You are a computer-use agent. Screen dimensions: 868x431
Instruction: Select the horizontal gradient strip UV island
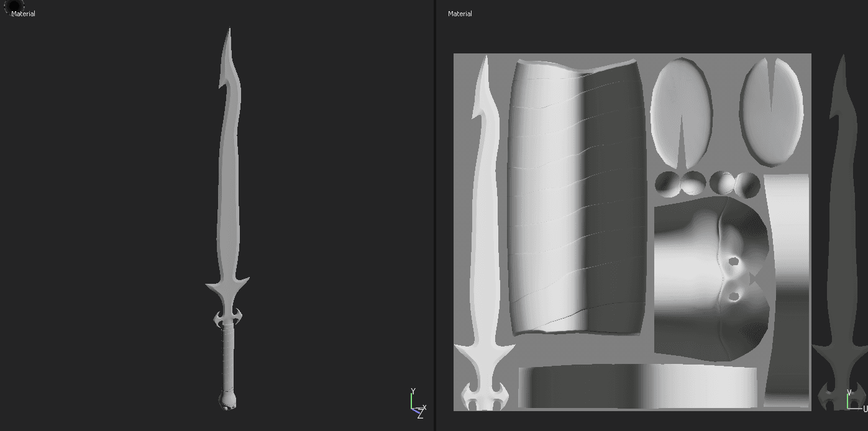coord(637,386)
